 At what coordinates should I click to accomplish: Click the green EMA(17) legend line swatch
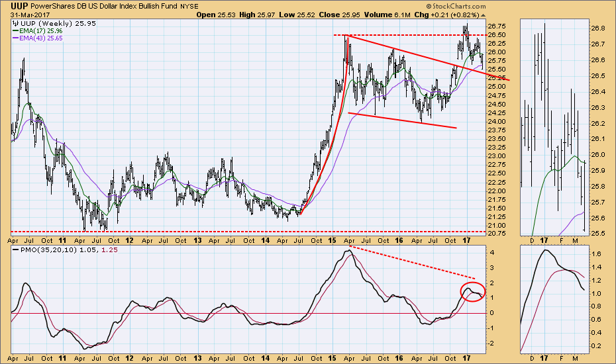[x=16, y=30]
